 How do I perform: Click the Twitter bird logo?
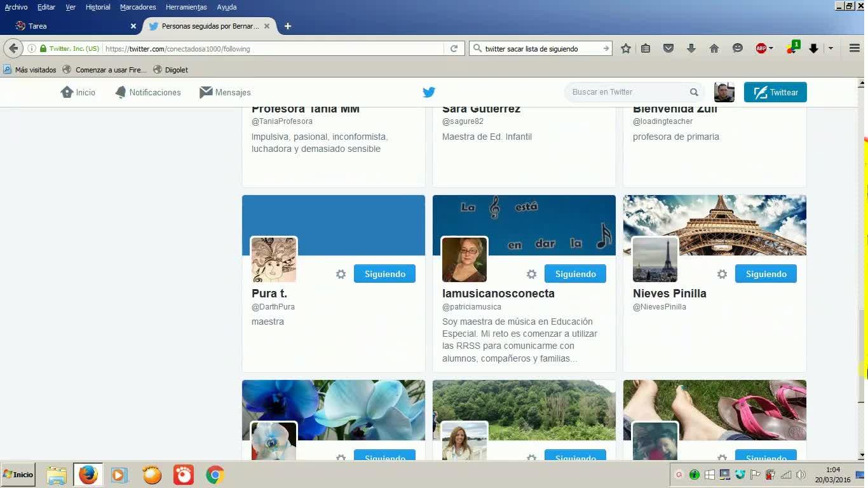tap(429, 92)
